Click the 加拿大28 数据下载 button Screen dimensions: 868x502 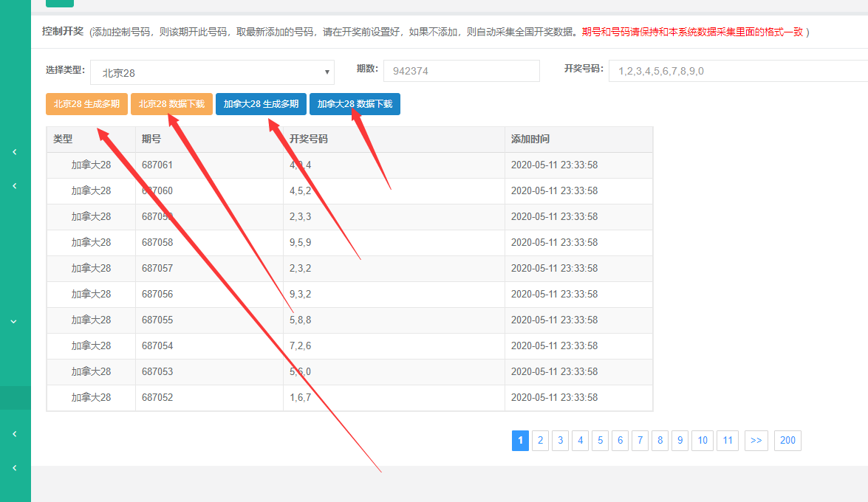pyautogui.click(x=355, y=104)
